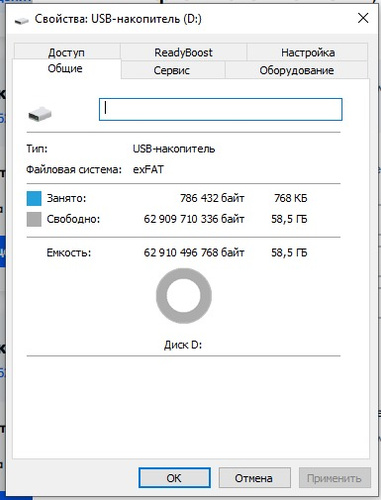Open the Оборудование tab
This screenshot has width=381, height=500.
(297, 70)
